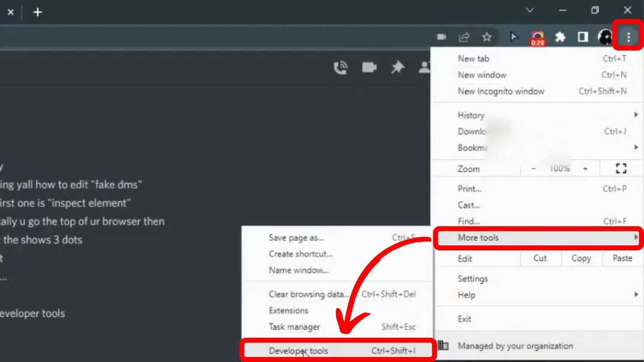644x362 pixels.
Task: Open the pinned messages icon
Action: point(397,67)
